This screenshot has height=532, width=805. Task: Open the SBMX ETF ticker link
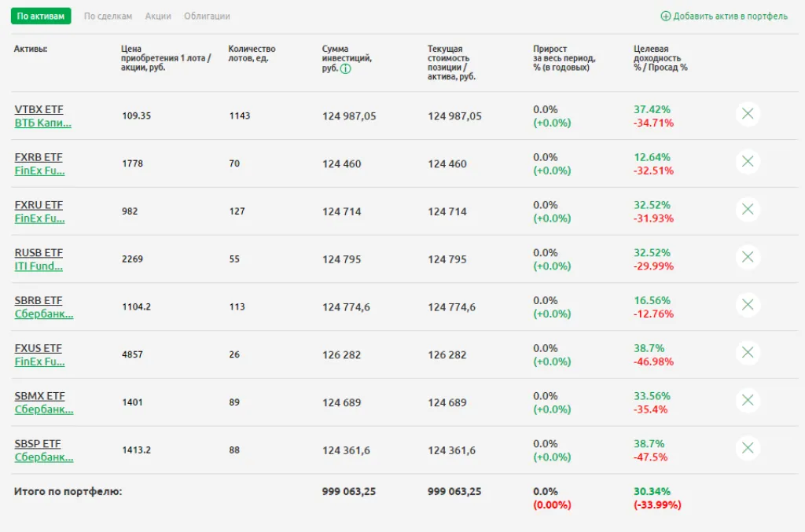39,396
